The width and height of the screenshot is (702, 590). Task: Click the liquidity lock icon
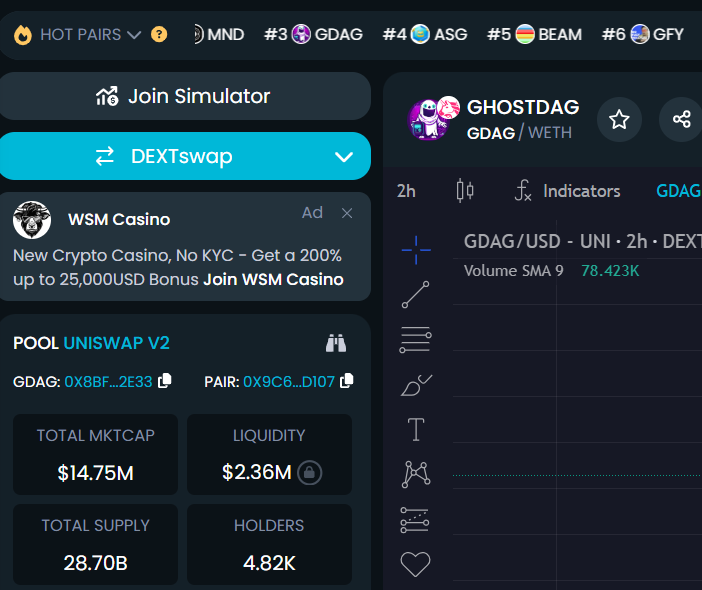coord(310,473)
